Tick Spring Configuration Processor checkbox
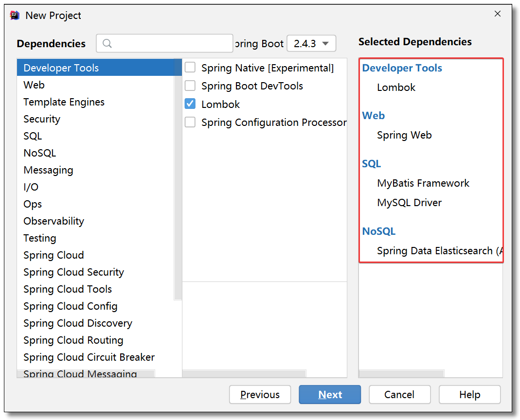Image resolution: width=520 pixels, height=420 pixels. pyautogui.click(x=190, y=122)
